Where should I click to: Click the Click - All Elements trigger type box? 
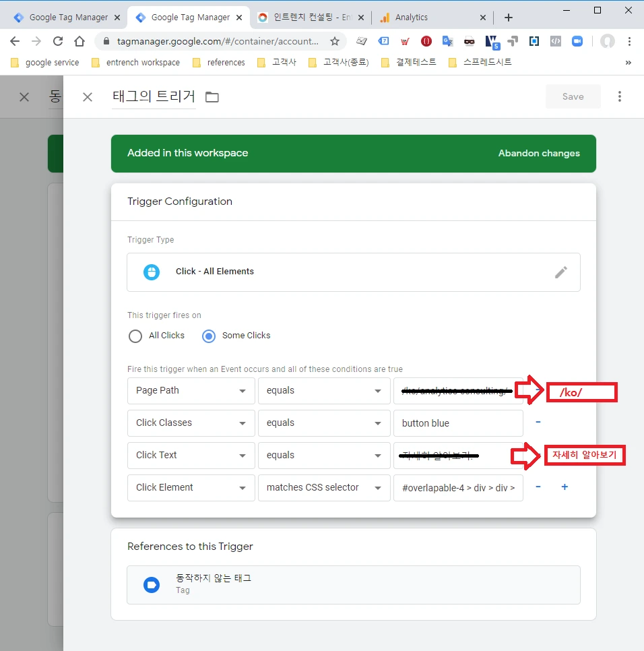pyautogui.click(x=354, y=272)
